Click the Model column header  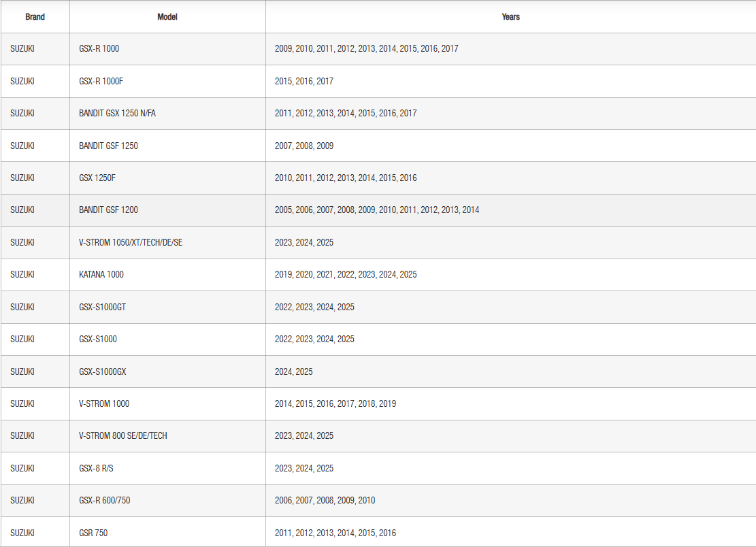point(167,17)
